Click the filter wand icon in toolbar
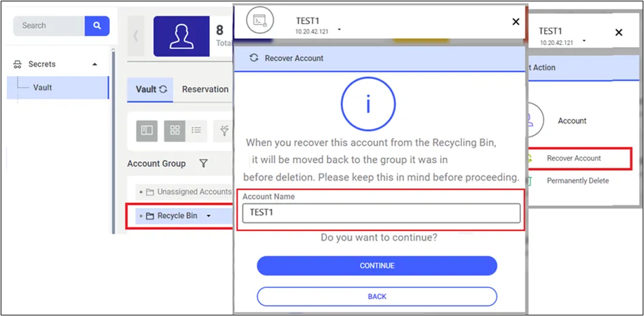Image resolution: width=644 pixels, height=316 pixels. (225, 130)
